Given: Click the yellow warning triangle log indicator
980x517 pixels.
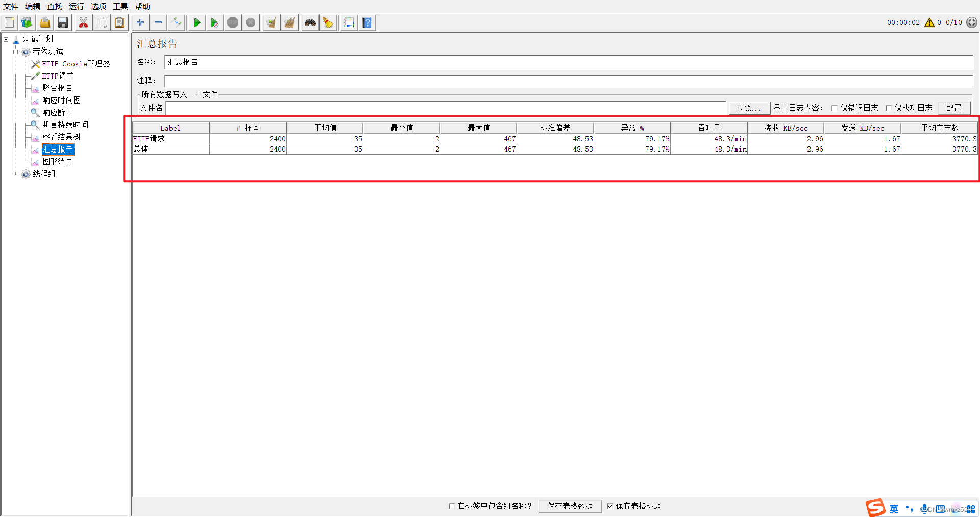Looking at the screenshot, I should 929,22.
